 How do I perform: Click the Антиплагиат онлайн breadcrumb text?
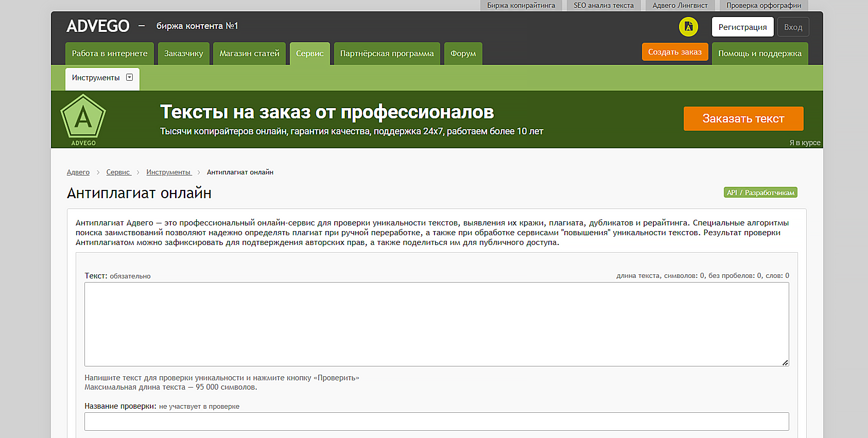[x=240, y=172]
